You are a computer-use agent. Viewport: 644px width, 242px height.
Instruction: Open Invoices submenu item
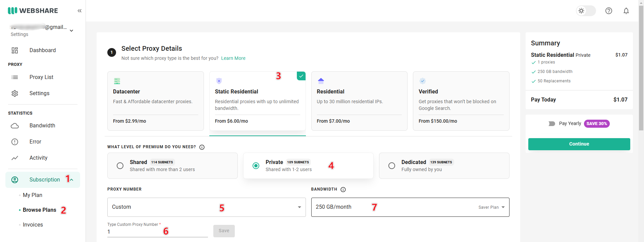pos(33,225)
